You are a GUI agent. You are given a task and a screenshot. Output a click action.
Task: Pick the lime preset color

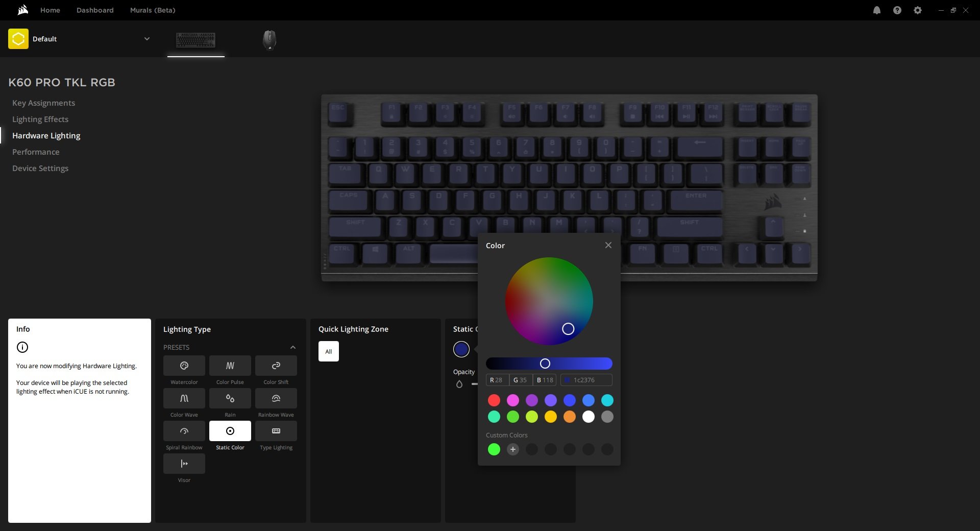coord(532,417)
